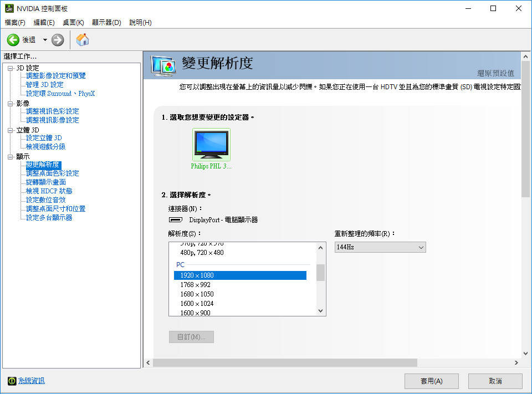
Task: Click the resolution list scroll down arrow
Action: tap(320, 311)
